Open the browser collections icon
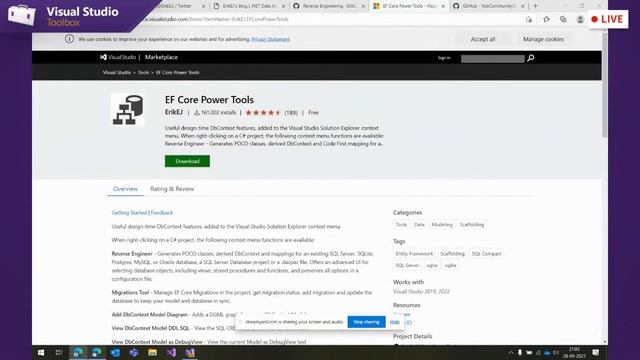This screenshot has width=640, height=360. [563, 19]
